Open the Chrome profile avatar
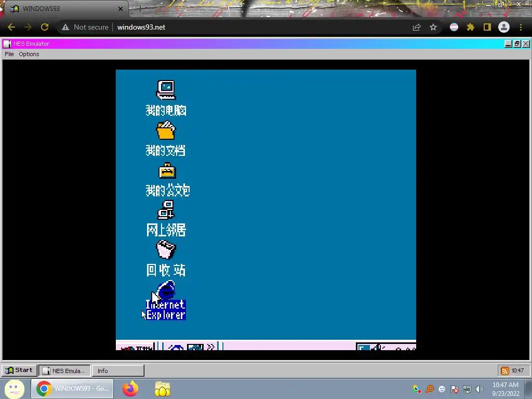Screen dimensions: 532x399 (x=504, y=27)
